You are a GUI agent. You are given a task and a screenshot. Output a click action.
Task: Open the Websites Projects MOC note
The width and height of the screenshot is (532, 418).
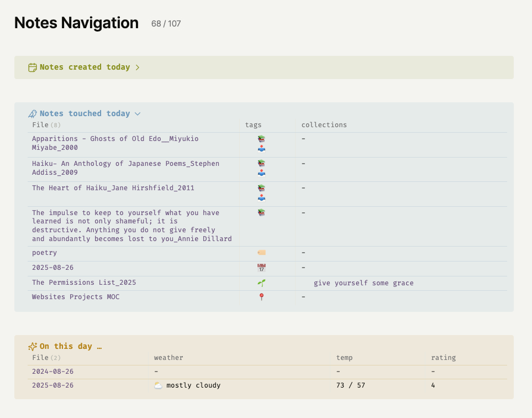(x=76, y=297)
